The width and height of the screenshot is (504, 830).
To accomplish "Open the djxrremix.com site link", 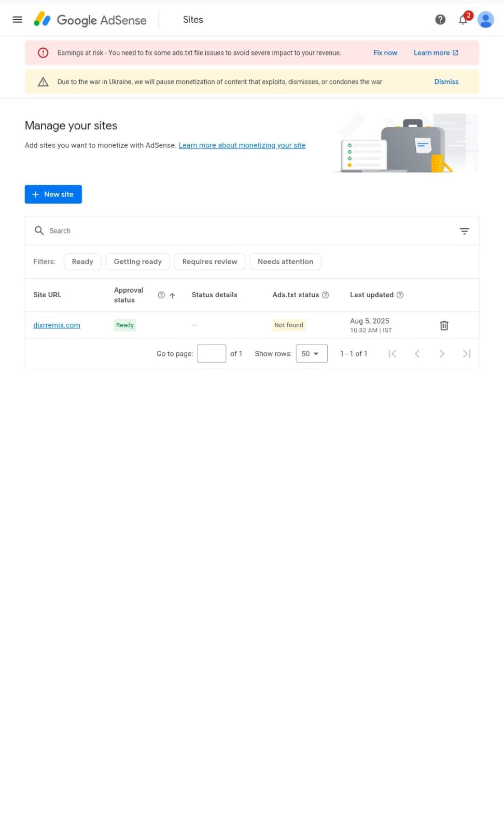I will tap(57, 325).
